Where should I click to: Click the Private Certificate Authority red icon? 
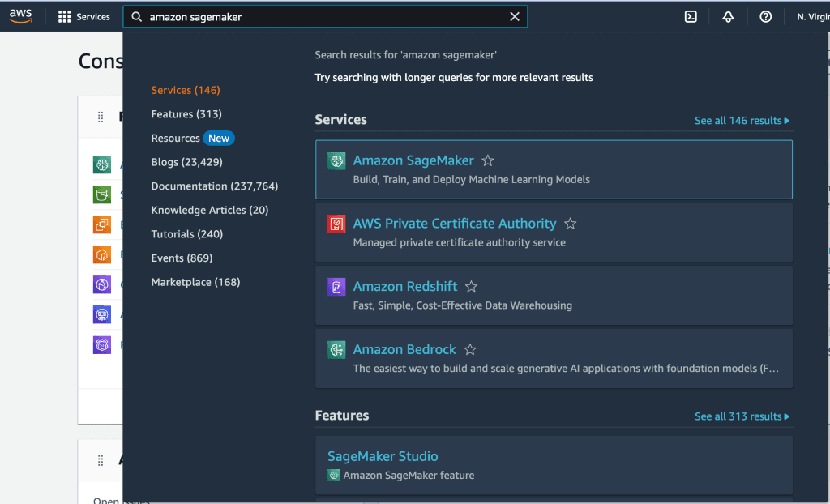336,224
